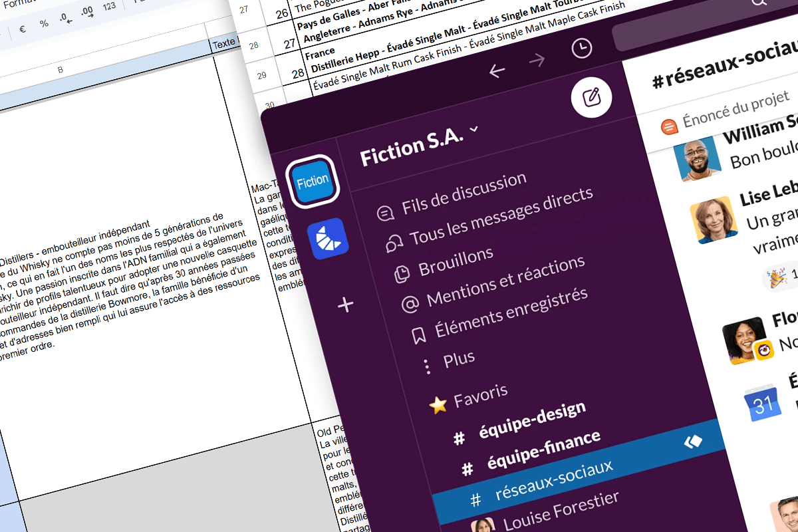This screenshot has width=798, height=532.
Task: Go back with Slack's left arrow
Action: (497, 70)
